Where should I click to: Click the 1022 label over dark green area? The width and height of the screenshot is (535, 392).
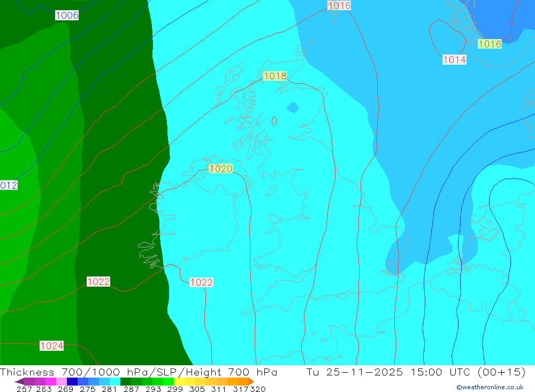[x=98, y=281]
